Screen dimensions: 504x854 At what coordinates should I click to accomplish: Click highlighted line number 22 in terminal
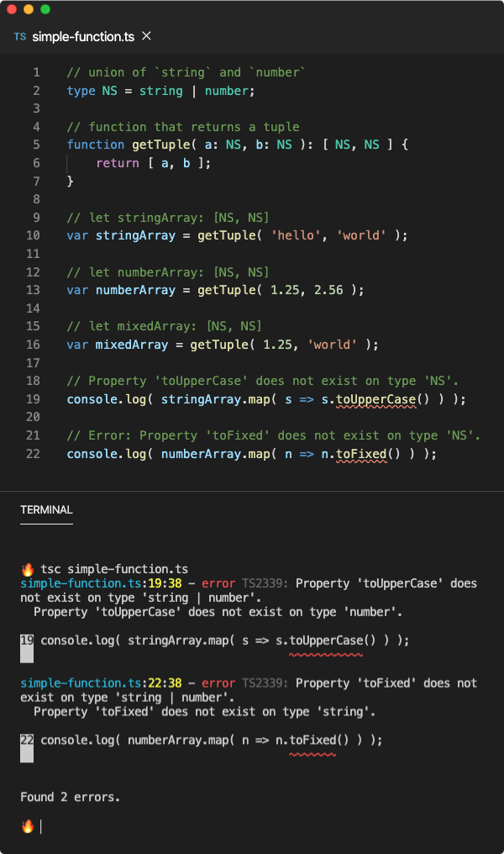click(27, 741)
